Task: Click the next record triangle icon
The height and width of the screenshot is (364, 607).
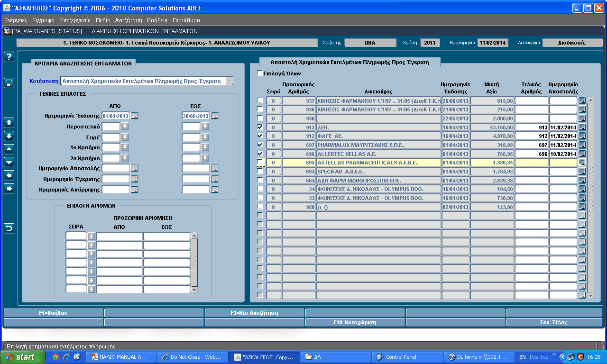Action: pyautogui.click(x=9, y=162)
